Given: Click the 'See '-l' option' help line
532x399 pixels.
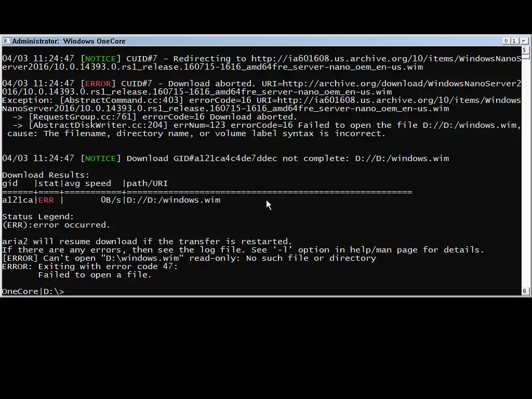Looking at the screenshot, I should 243,250.
